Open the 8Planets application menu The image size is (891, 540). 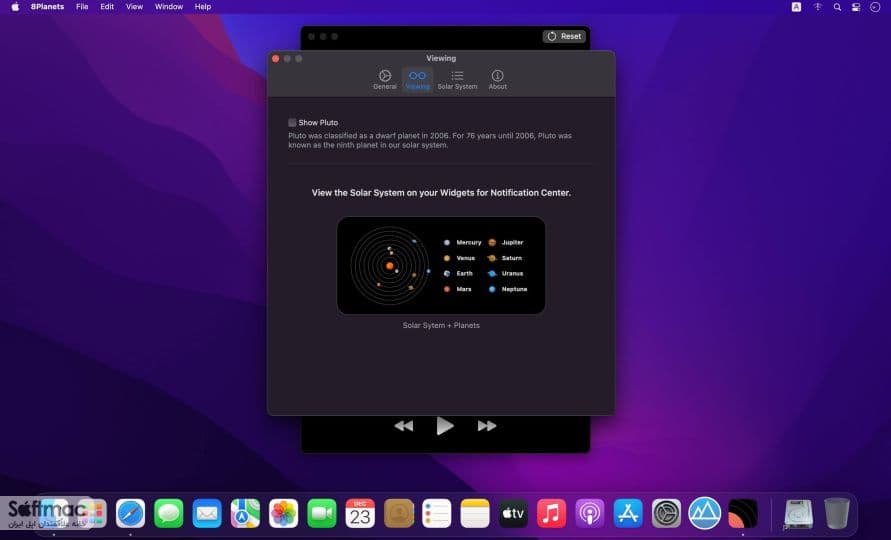(x=47, y=7)
